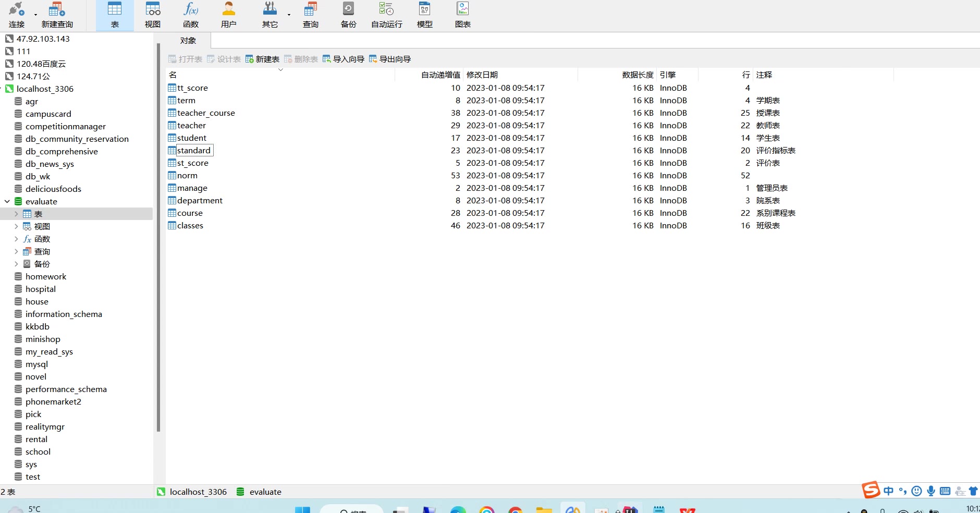The image size is (980, 513).
Task: Expand the 表 (Tables) tree node
Action: click(16, 214)
